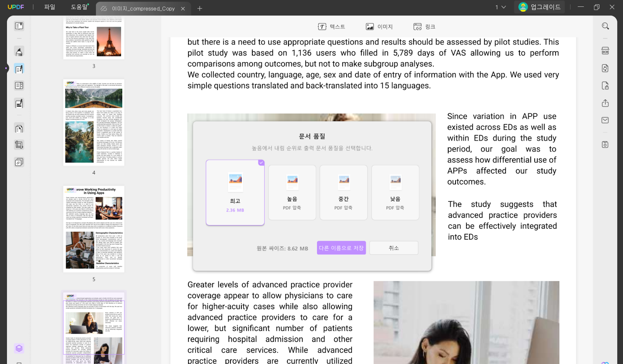623x364 pixels.
Task: Click the 다른 이름으로 저장 button
Action: 341,248
